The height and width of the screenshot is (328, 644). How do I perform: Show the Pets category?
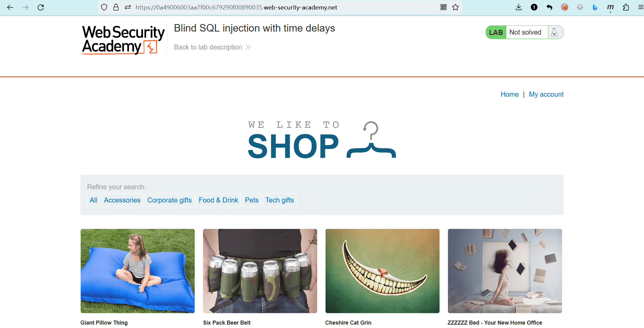click(x=252, y=200)
